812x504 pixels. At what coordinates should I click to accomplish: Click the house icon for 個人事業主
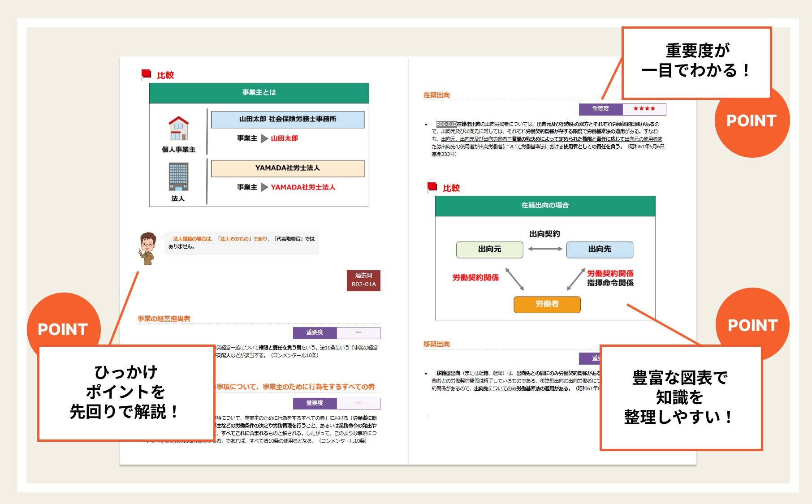tap(178, 129)
